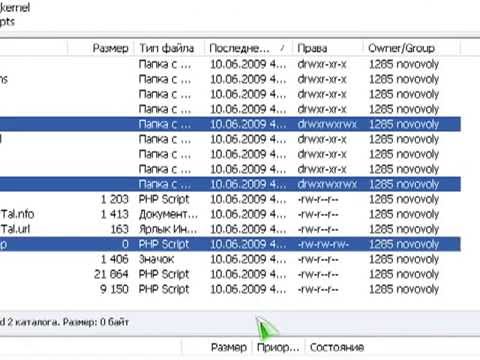Click the size value 0 in highlighted row

click(125, 244)
